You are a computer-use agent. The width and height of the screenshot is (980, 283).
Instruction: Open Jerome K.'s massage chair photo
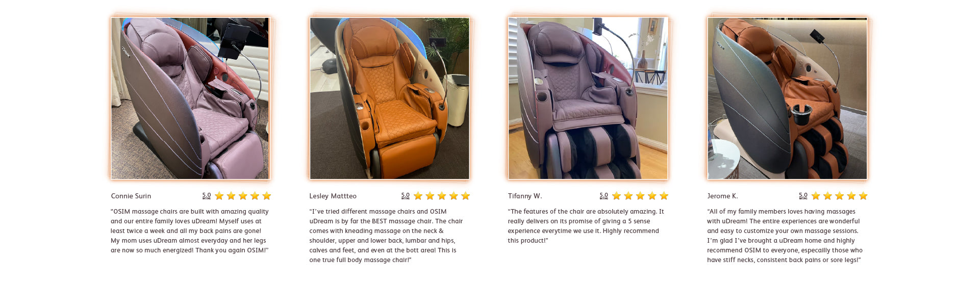[787, 98]
